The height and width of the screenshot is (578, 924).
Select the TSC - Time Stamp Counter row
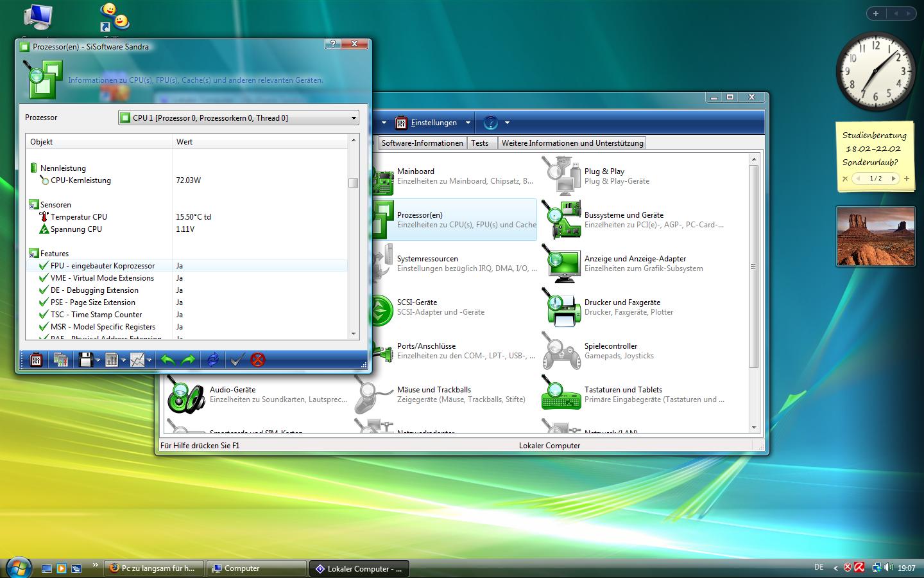(x=187, y=315)
